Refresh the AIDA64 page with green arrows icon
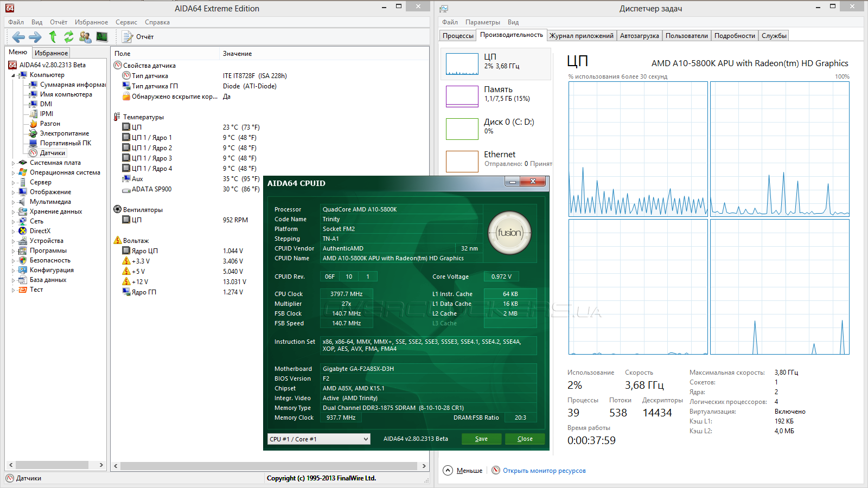Image resolution: width=868 pixels, height=488 pixels. (69, 37)
